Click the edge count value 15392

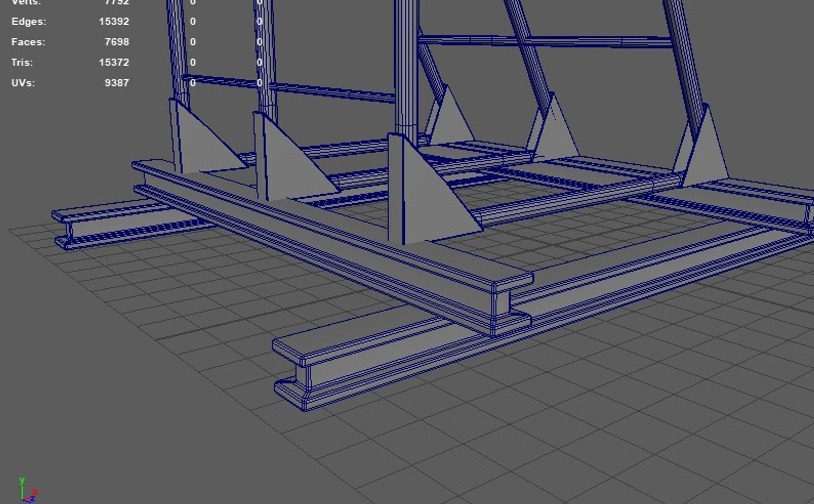(114, 21)
